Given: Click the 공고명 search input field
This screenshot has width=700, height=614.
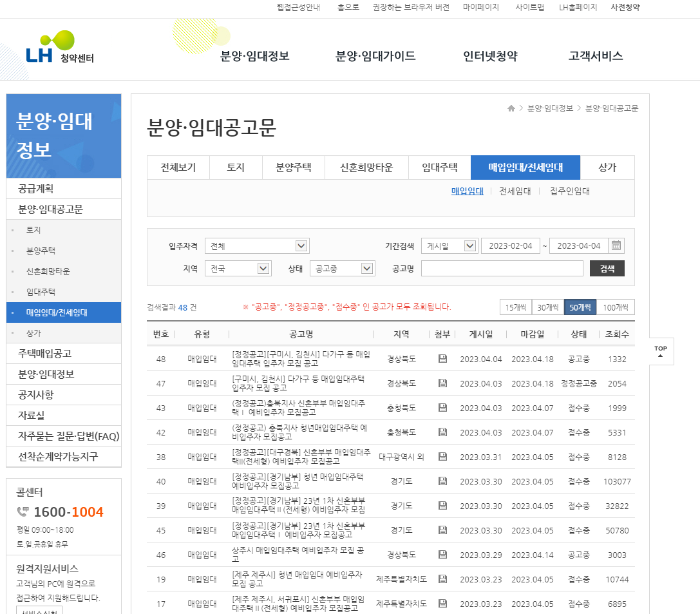Looking at the screenshot, I should click(501, 267).
